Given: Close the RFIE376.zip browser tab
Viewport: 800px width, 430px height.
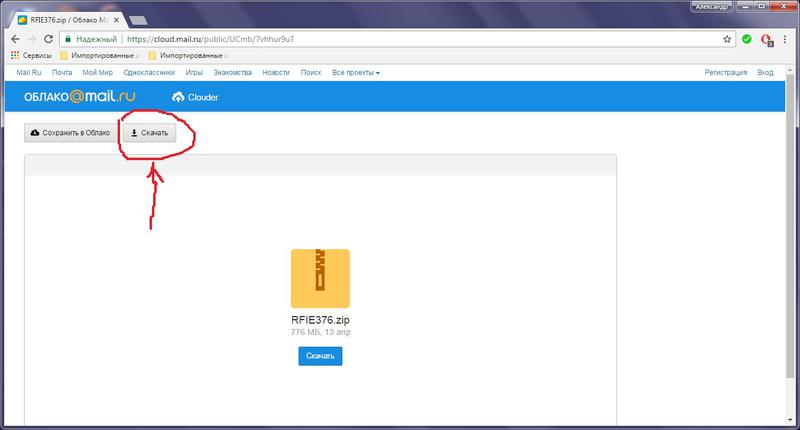Looking at the screenshot, I should (x=116, y=20).
